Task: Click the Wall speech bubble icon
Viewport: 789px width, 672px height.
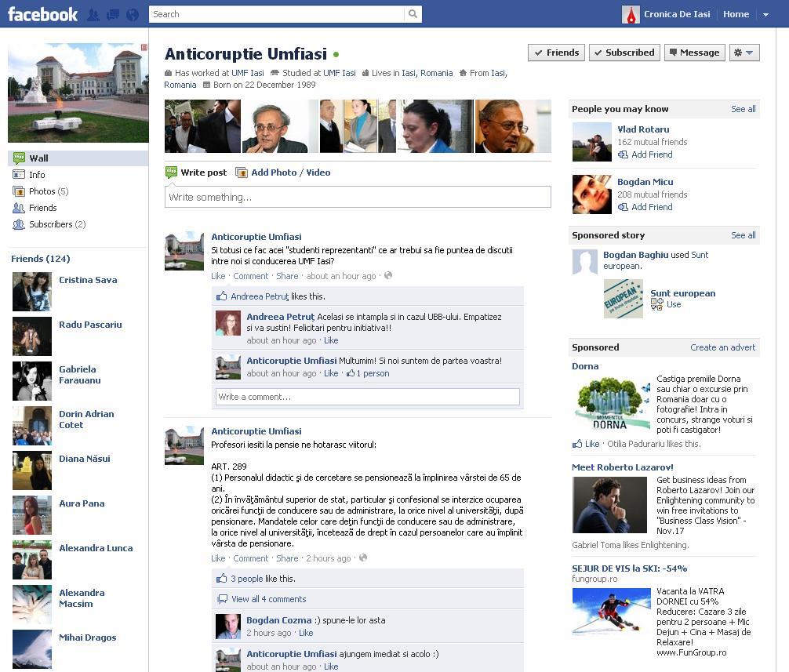Action: (x=19, y=158)
